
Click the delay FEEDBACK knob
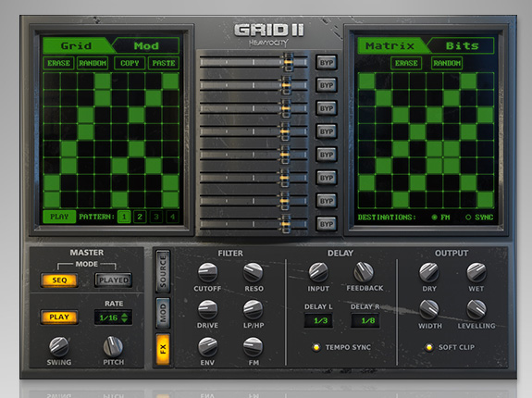click(x=364, y=272)
